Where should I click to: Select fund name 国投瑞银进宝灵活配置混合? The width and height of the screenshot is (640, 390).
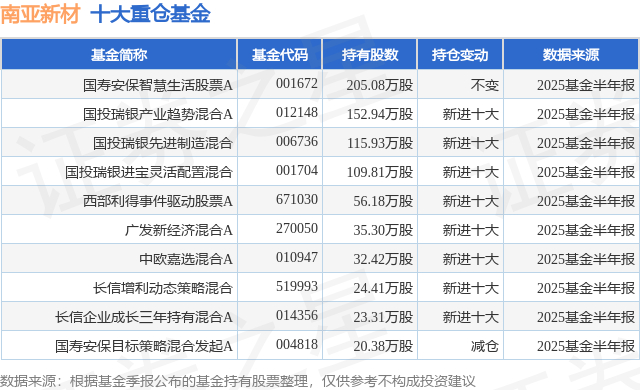tap(149, 172)
